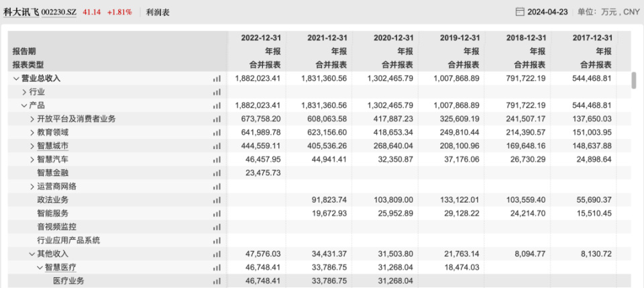Viewport: 644px width, 288px height.
Task: Open chart icon for 行业 row
Action: tap(217, 92)
